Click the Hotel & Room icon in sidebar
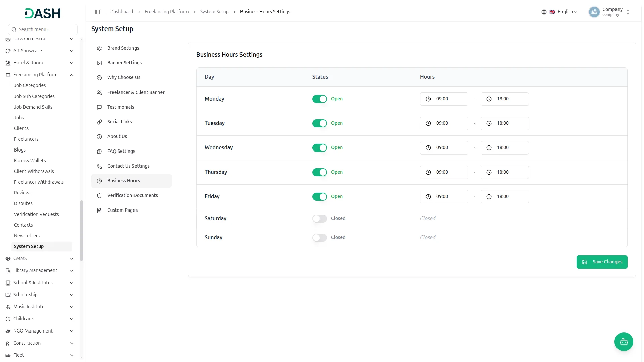This screenshot has width=644, height=362. pos(8,63)
